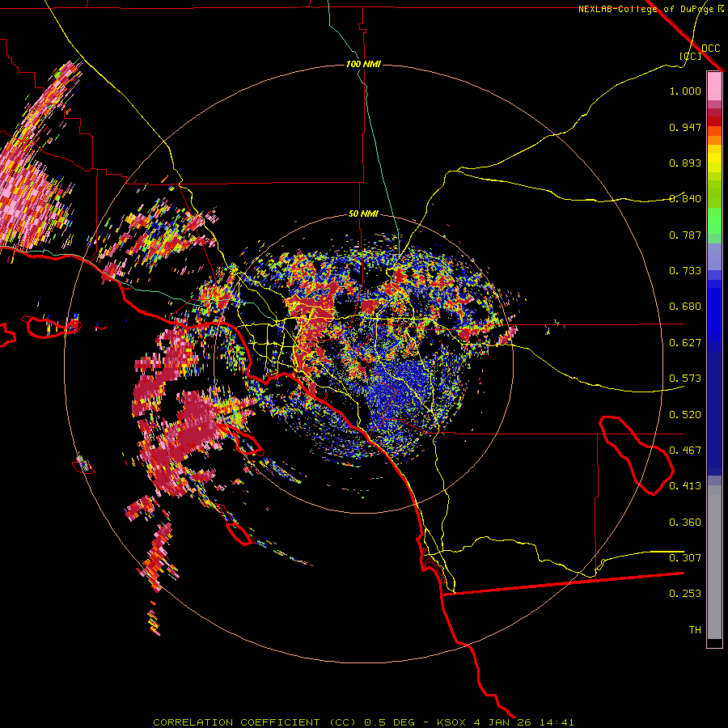Image resolution: width=728 pixels, height=728 pixels.
Task: Click the [CC] product label
Action: (690, 56)
